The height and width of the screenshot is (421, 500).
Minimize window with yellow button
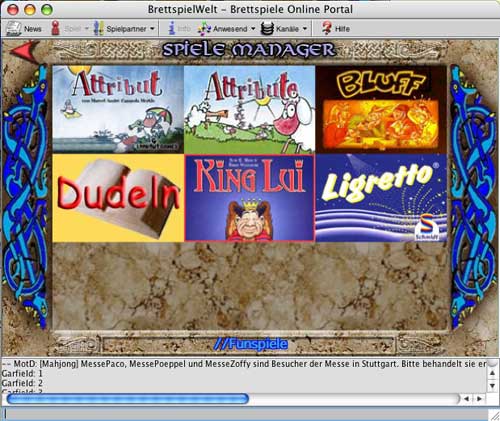pos(30,9)
